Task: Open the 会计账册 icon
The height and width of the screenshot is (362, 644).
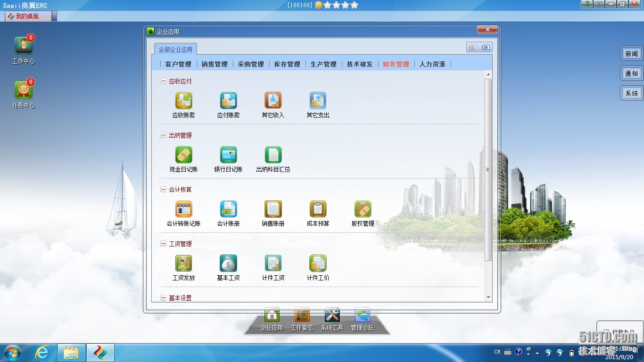Action: [228, 209]
